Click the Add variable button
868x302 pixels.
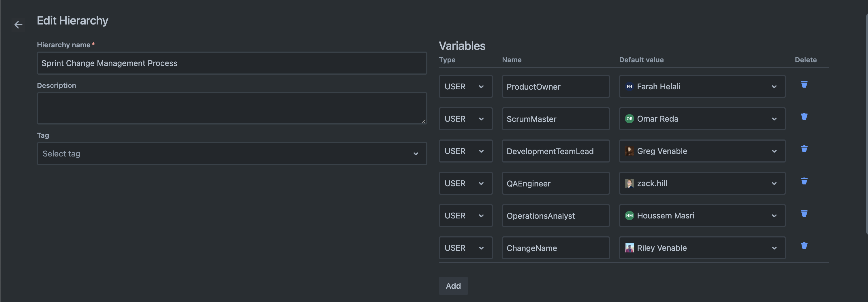tap(453, 286)
